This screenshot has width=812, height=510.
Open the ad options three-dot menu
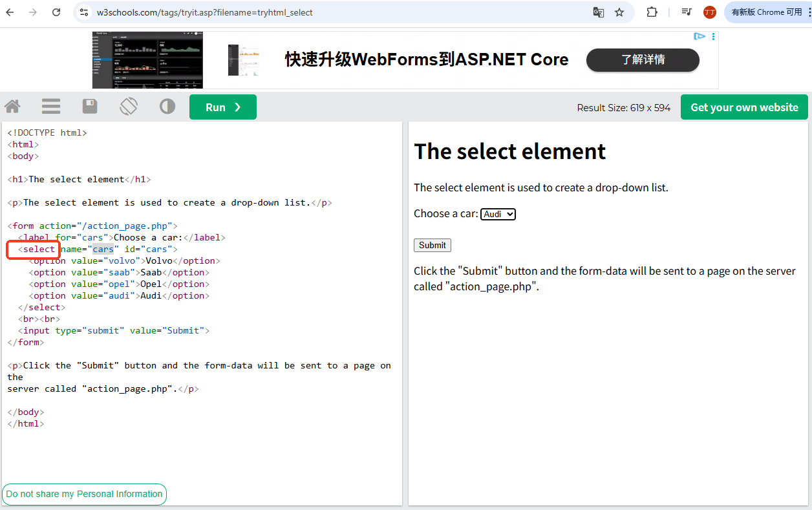pyautogui.click(x=712, y=37)
